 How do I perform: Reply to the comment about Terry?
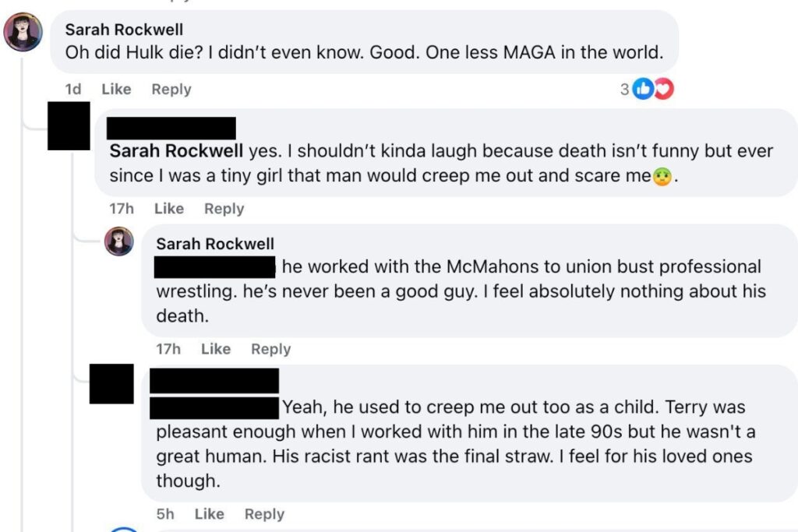point(263,514)
